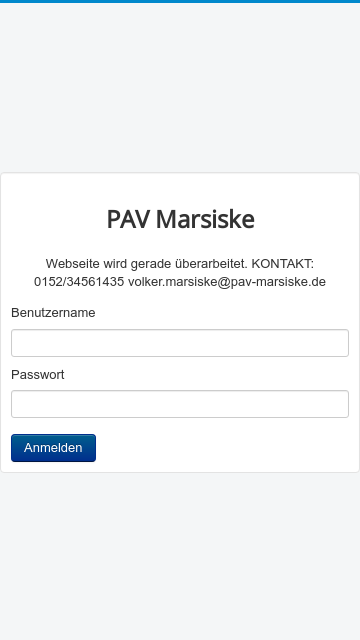Click empty gray area above login panel
The image size is (360, 640).
(180, 88)
